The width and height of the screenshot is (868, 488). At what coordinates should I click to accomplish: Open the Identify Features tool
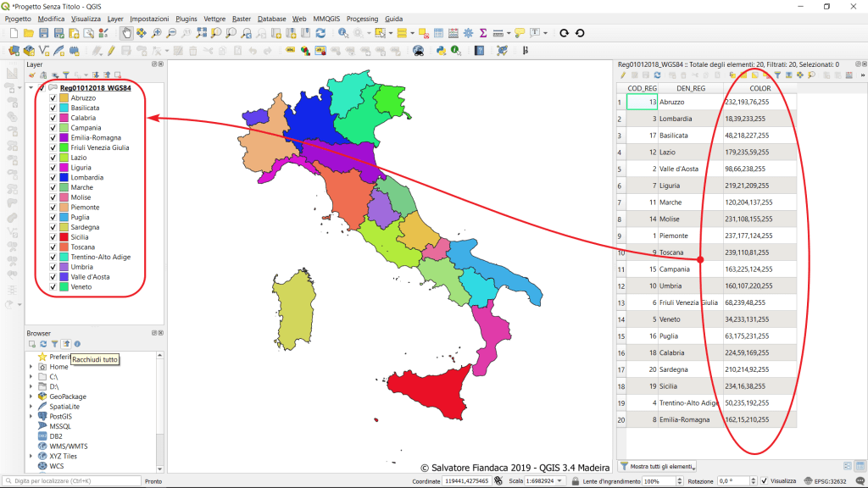tap(343, 33)
